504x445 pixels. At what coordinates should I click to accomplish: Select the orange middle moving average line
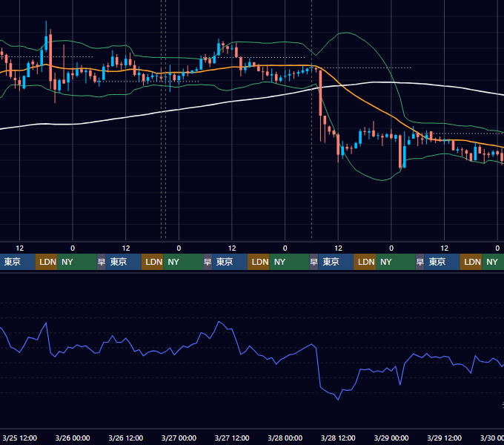coord(363,100)
